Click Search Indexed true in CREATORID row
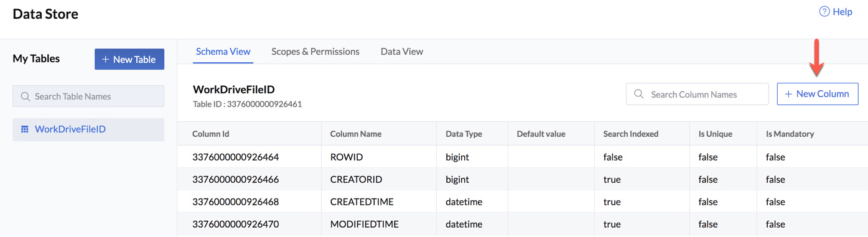 pyautogui.click(x=612, y=179)
